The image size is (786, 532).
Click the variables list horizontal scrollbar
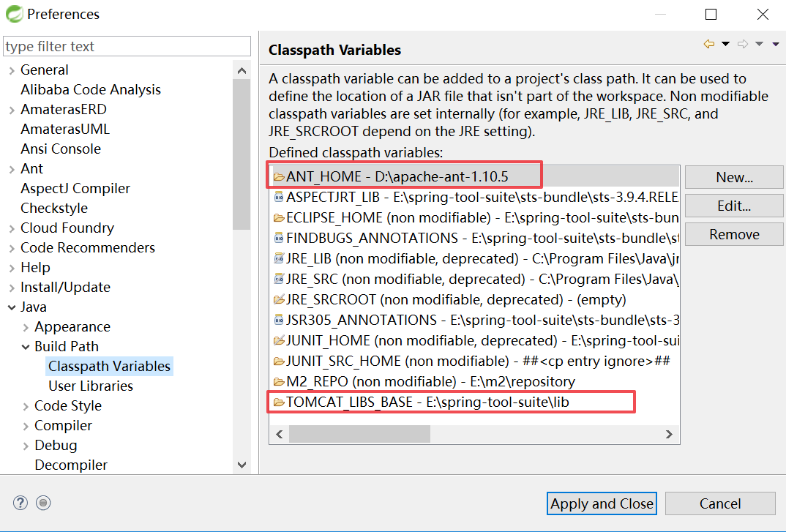click(x=359, y=434)
